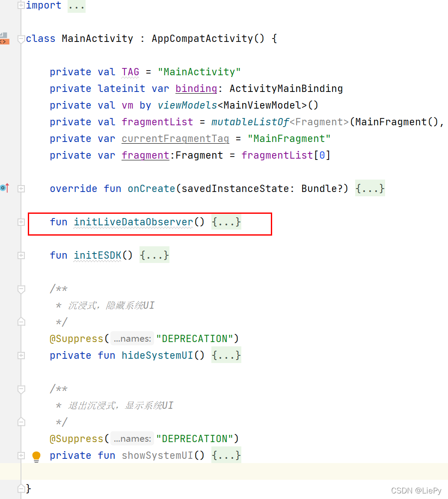
Task: Click the "MainFragment" string literal
Action: pos(289,139)
